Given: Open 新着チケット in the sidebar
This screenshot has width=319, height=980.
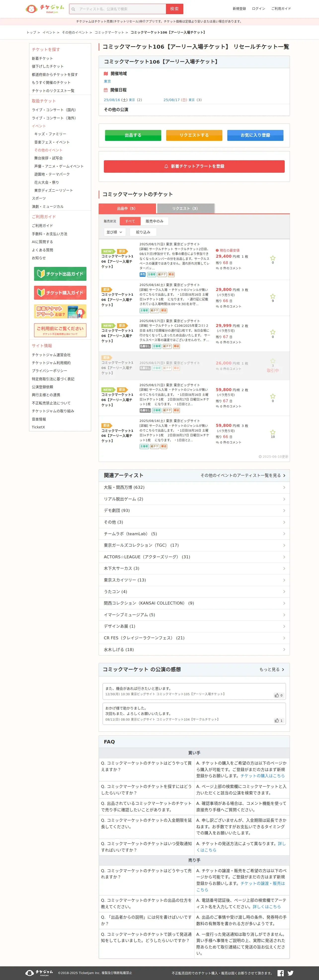Looking at the screenshot, I should (42, 59).
